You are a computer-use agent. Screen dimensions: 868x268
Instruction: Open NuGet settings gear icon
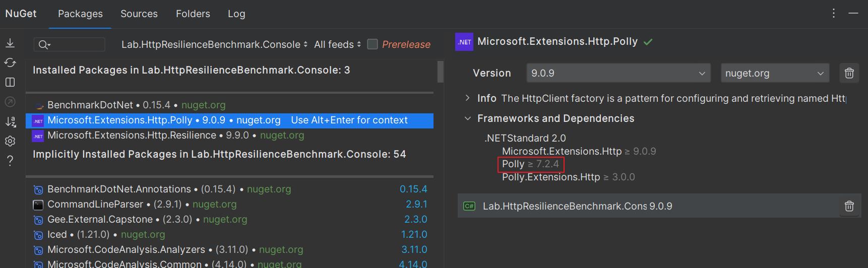(10, 141)
